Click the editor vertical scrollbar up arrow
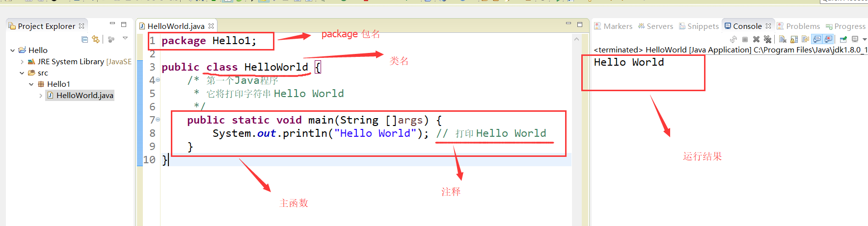 pos(576,39)
